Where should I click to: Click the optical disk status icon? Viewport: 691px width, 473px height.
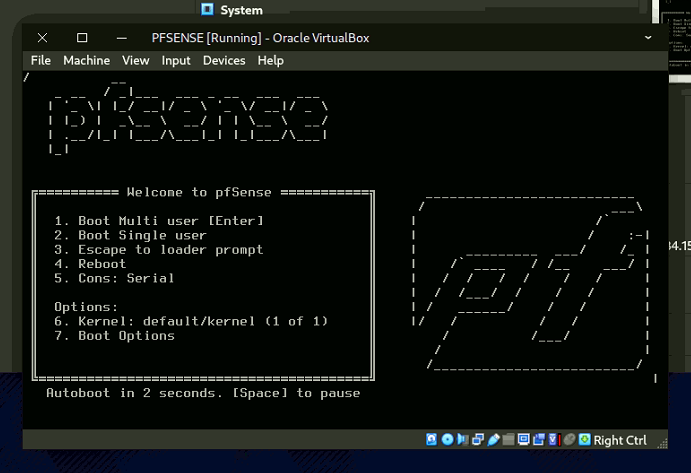447,440
